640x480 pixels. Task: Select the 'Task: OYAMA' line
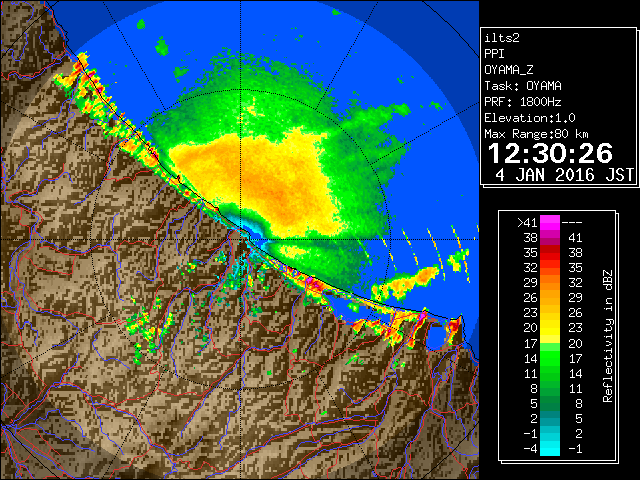[523, 86]
